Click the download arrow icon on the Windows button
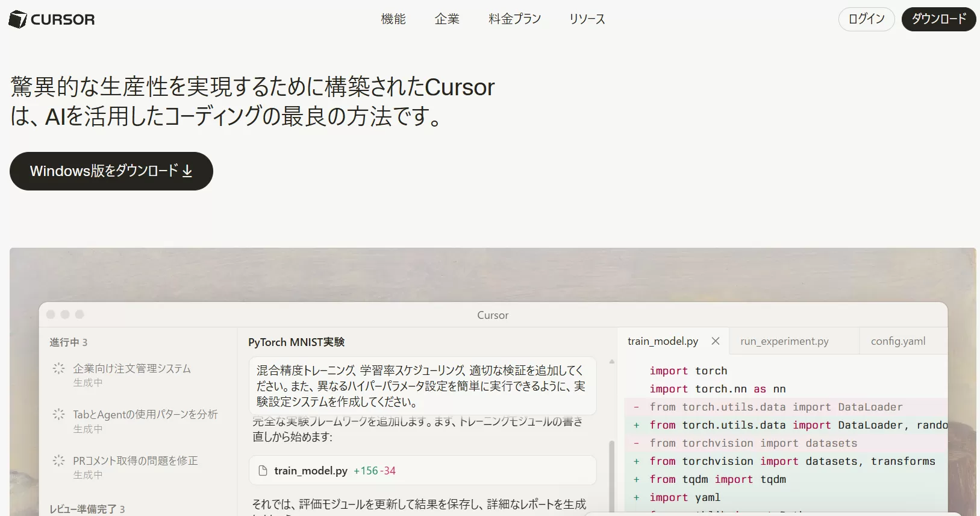This screenshot has height=516, width=980. click(x=187, y=171)
